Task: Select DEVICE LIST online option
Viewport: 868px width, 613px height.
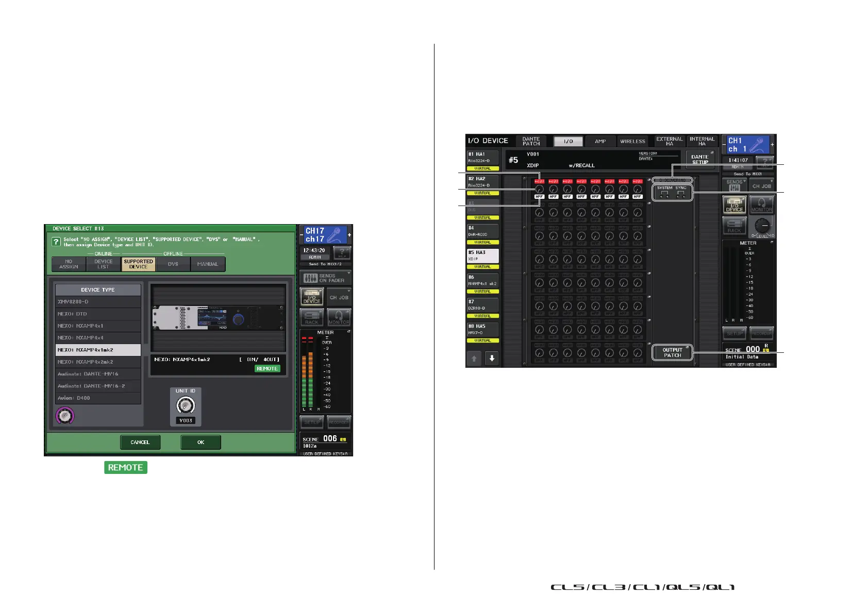Action: (x=104, y=264)
